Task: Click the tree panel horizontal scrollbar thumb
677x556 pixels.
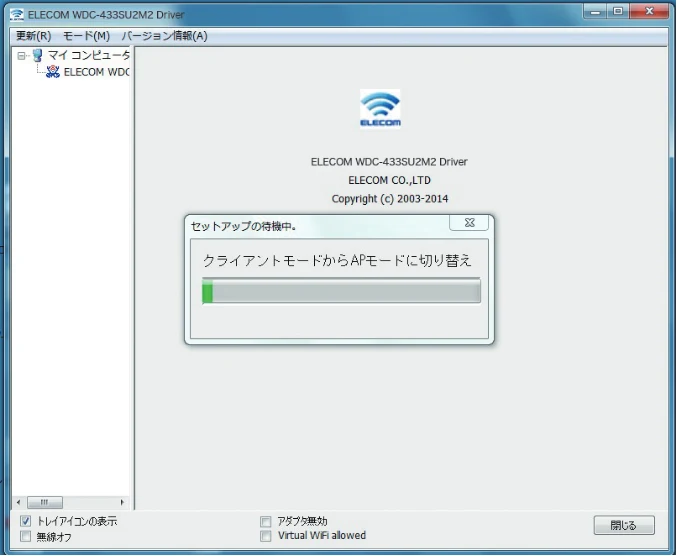Action: [x=45, y=502]
